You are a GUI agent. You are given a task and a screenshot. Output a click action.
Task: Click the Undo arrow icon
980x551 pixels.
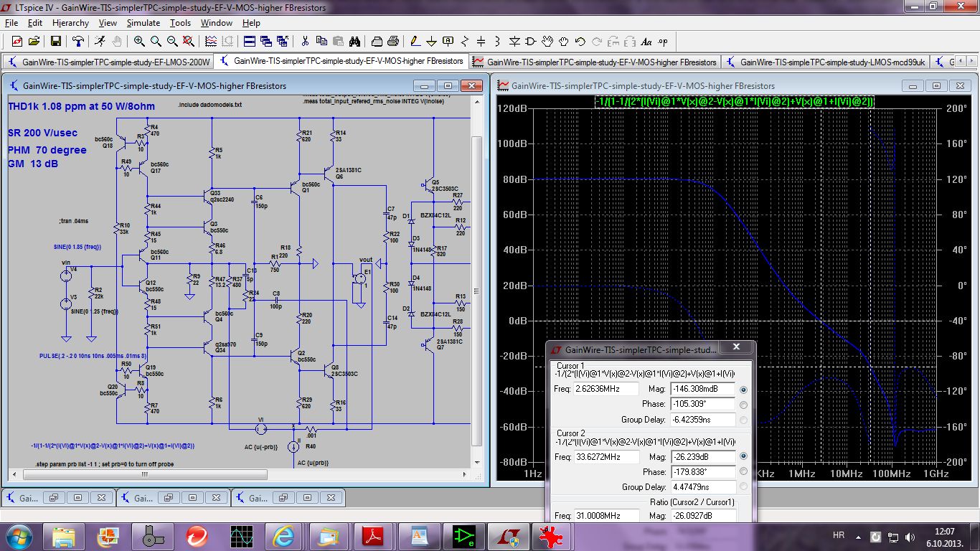click(x=581, y=42)
